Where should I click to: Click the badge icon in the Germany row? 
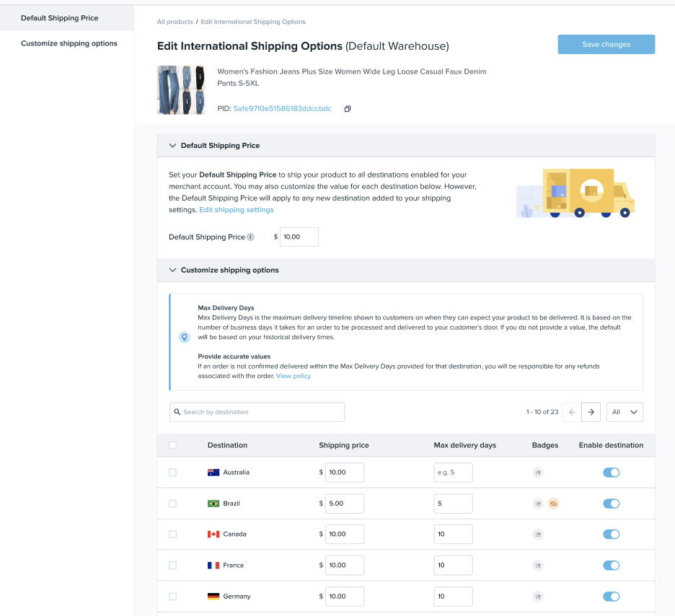click(537, 597)
